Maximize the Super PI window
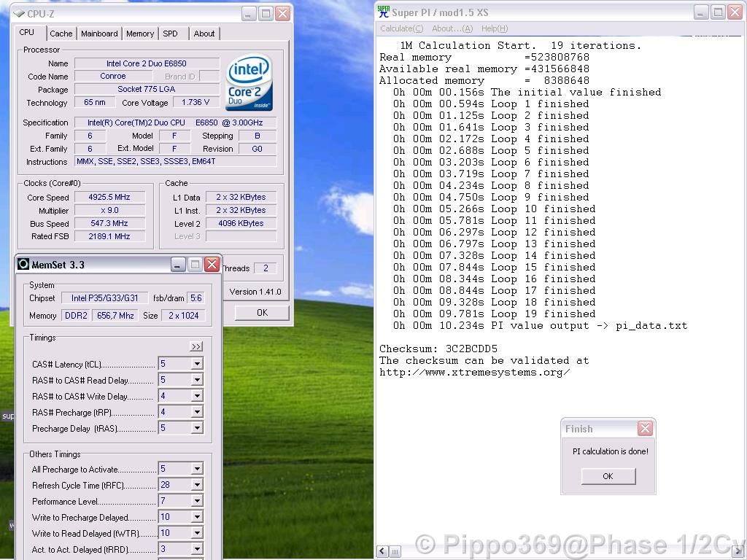 tap(718, 12)
